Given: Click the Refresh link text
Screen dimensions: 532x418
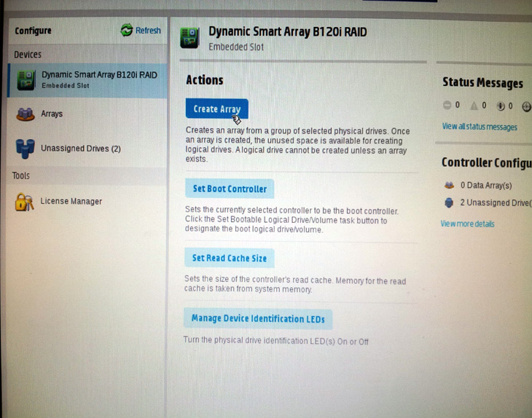Looking at the screenshot, I should (x=148, y=31).
